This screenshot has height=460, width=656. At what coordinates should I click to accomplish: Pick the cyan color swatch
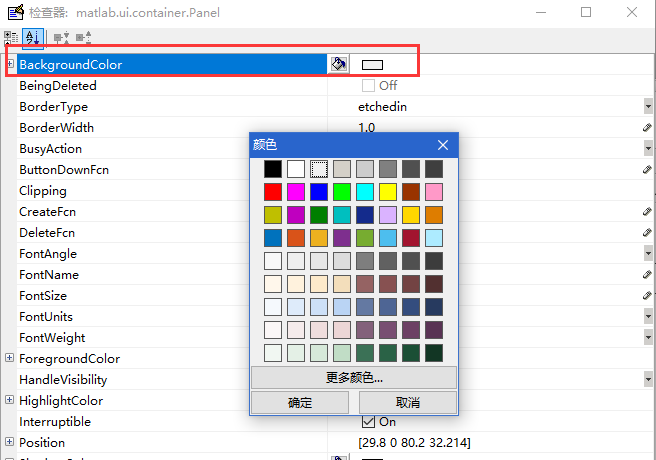[x=365, y=192]
